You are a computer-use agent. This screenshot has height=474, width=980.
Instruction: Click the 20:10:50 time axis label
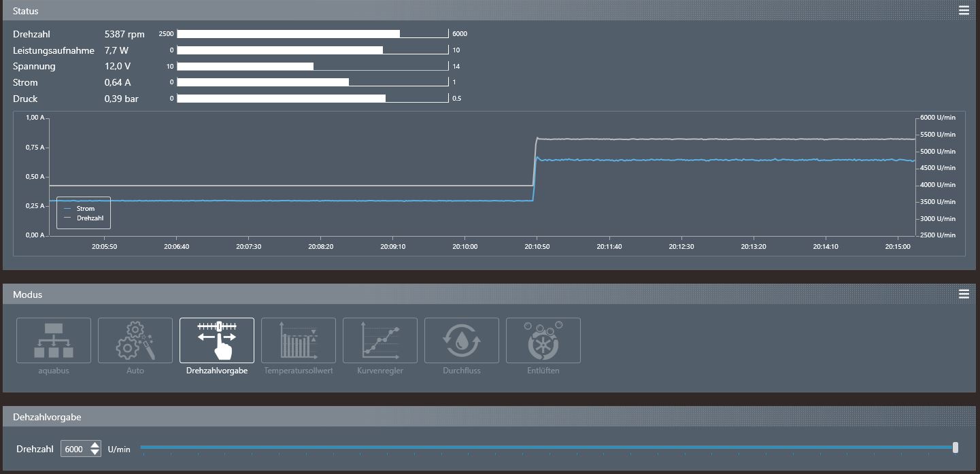(537, 247)
